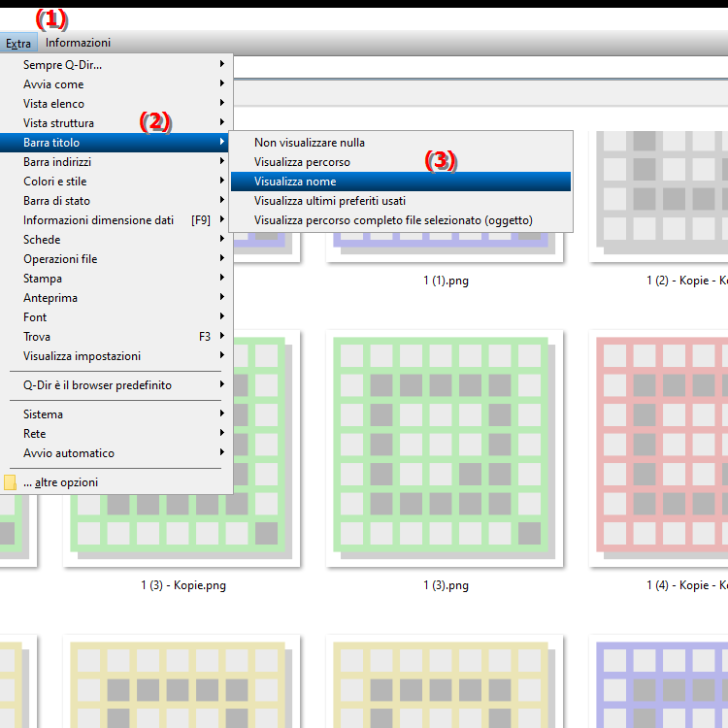Click file name 1 (4) - Kopie

tap(687, 585)
